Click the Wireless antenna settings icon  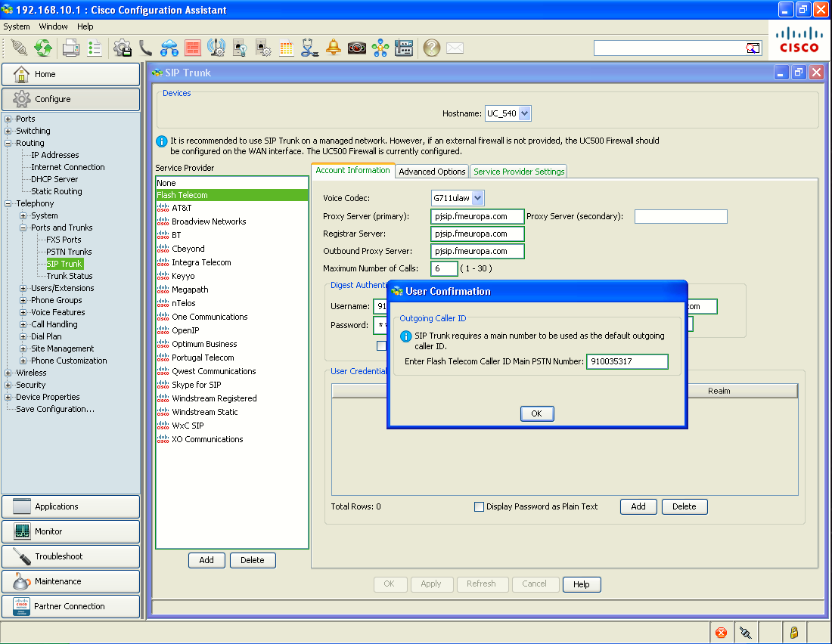tap(216, 48)
